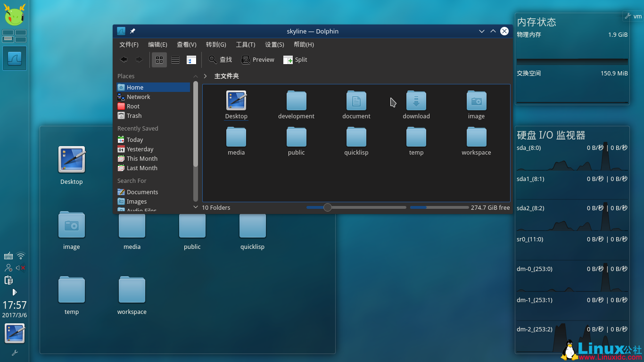Enable Split view in Dolphin

(295, 59)
